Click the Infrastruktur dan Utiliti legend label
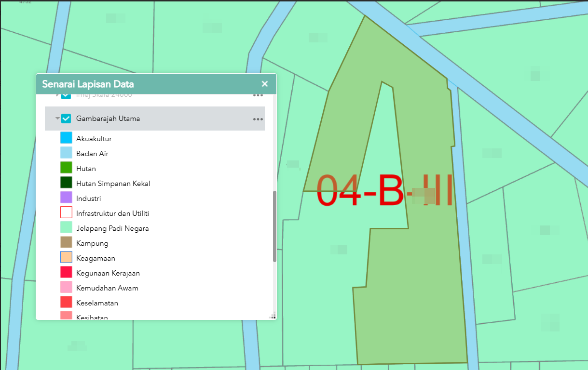This screenshot has width=588, height=370. coord(116,213)
